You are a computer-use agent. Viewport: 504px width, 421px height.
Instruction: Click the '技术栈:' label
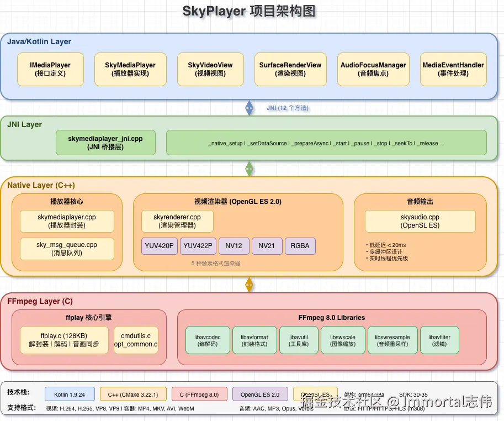point(18,392)
